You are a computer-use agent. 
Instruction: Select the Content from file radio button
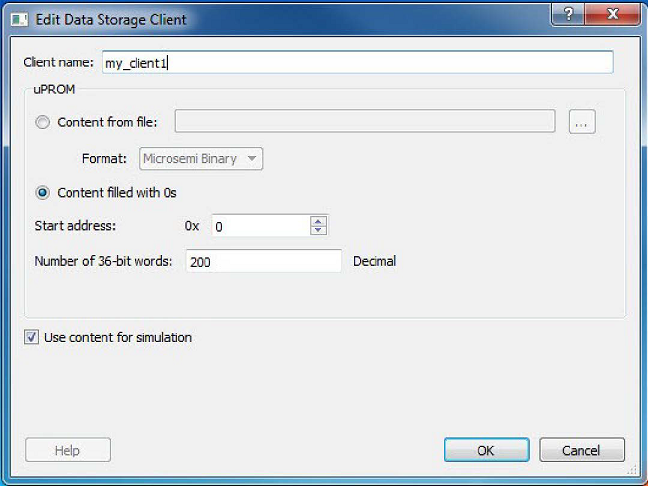point(42,123)
